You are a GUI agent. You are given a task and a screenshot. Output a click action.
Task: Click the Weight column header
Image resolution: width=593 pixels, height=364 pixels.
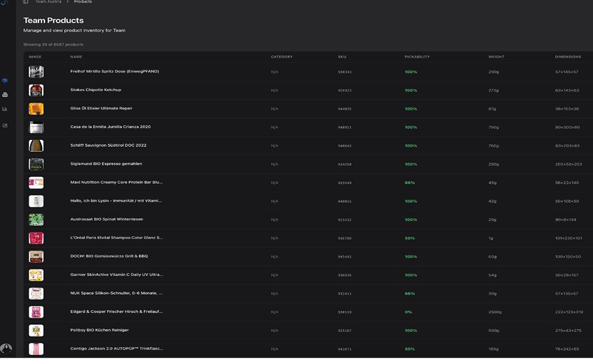pos(496,57)
